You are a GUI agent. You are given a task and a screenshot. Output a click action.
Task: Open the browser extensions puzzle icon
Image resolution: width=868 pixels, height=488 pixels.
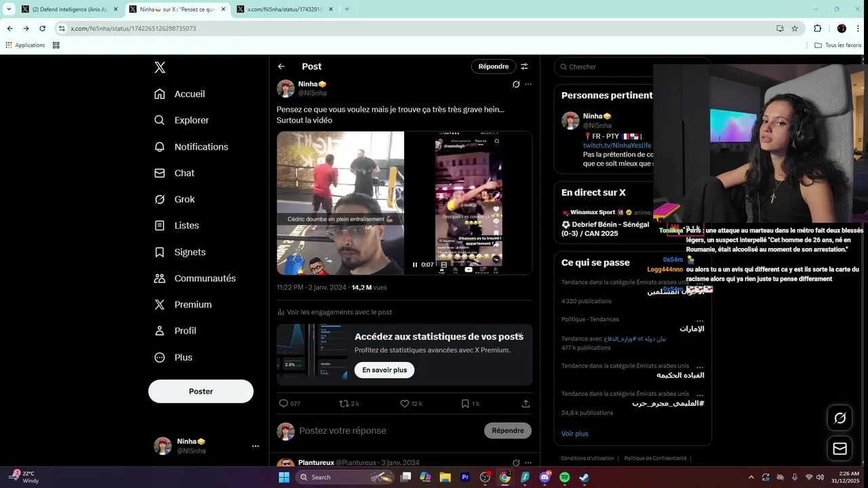(817, 28)
